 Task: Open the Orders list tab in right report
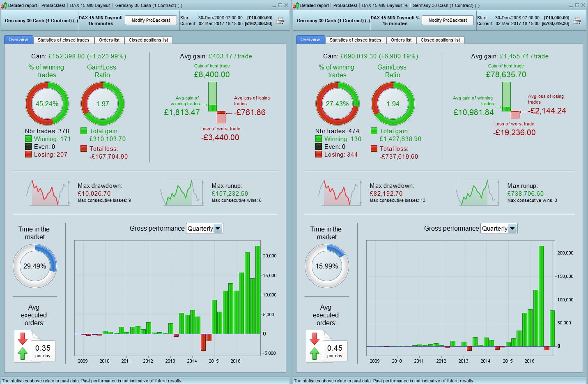coord(401,40)
